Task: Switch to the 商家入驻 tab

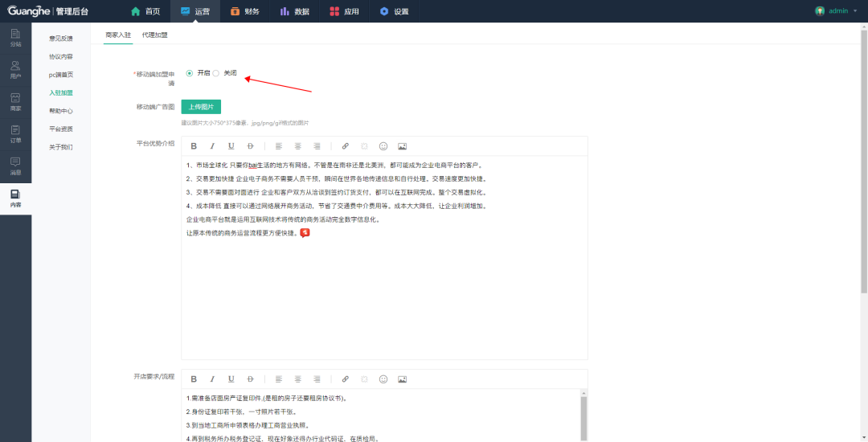Action: [x=118, y=35]
